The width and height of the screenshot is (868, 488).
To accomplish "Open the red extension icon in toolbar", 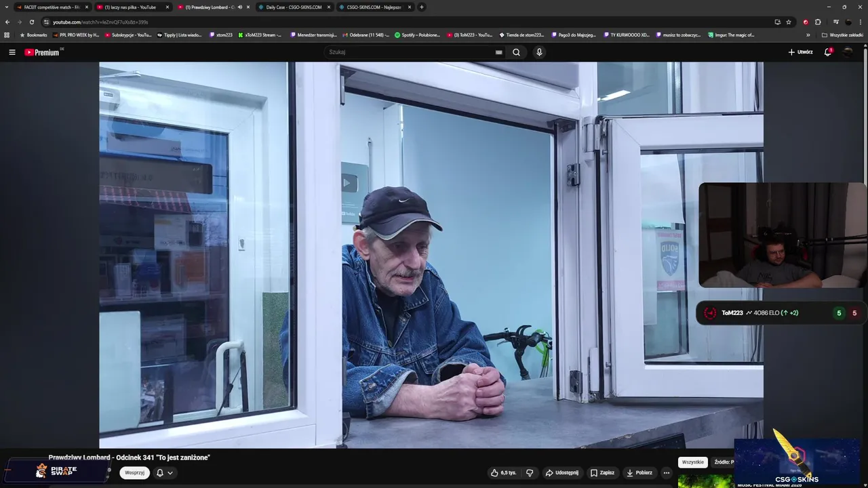I will [x=806, y=22].
